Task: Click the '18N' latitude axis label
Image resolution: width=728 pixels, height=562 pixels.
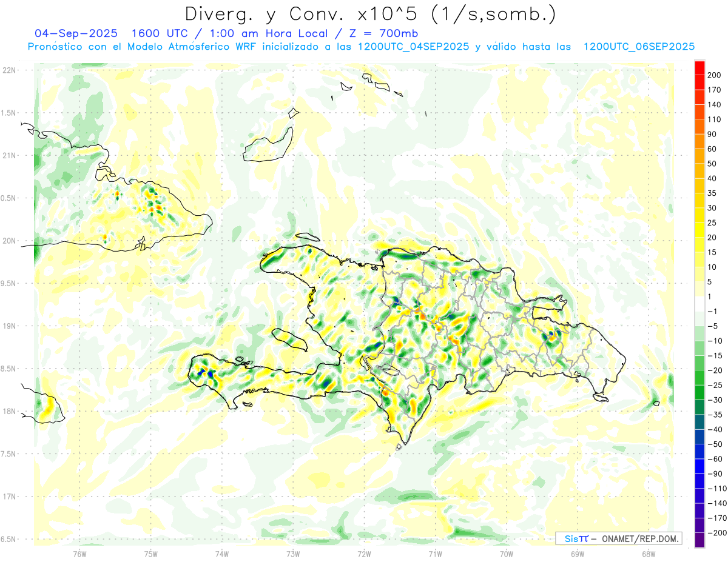Action: [x=9, y=412]
